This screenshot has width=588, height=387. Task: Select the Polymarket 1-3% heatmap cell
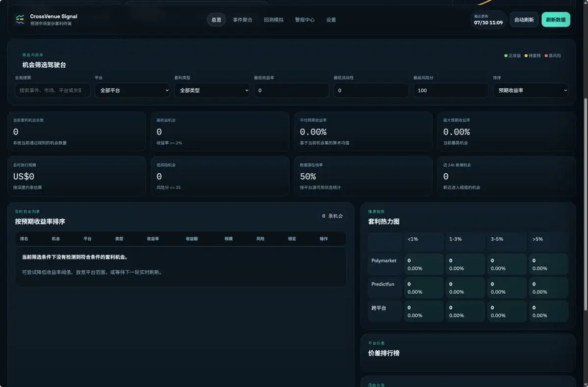click(465, 264)
